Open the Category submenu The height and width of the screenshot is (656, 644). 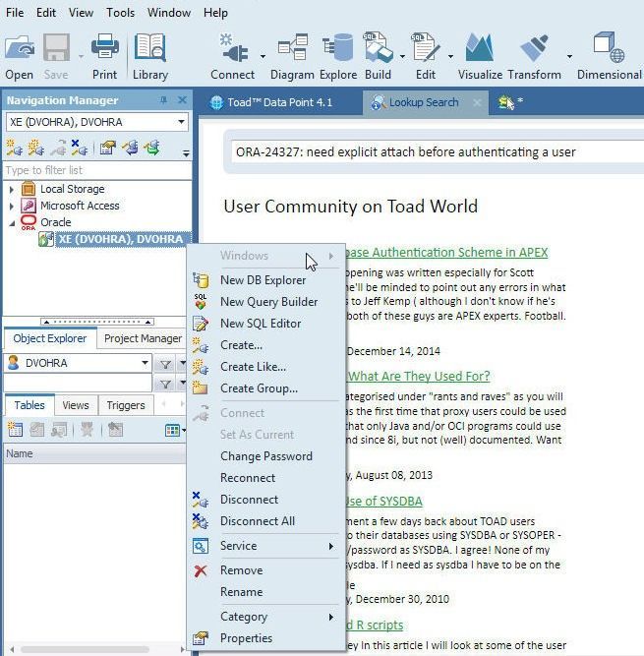(266, 617)
